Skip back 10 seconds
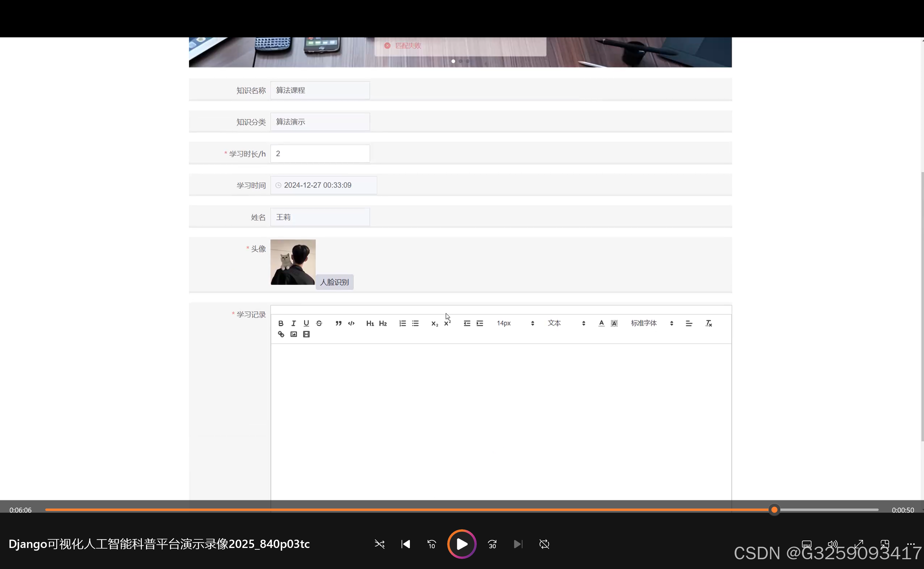 coord(431,544)
